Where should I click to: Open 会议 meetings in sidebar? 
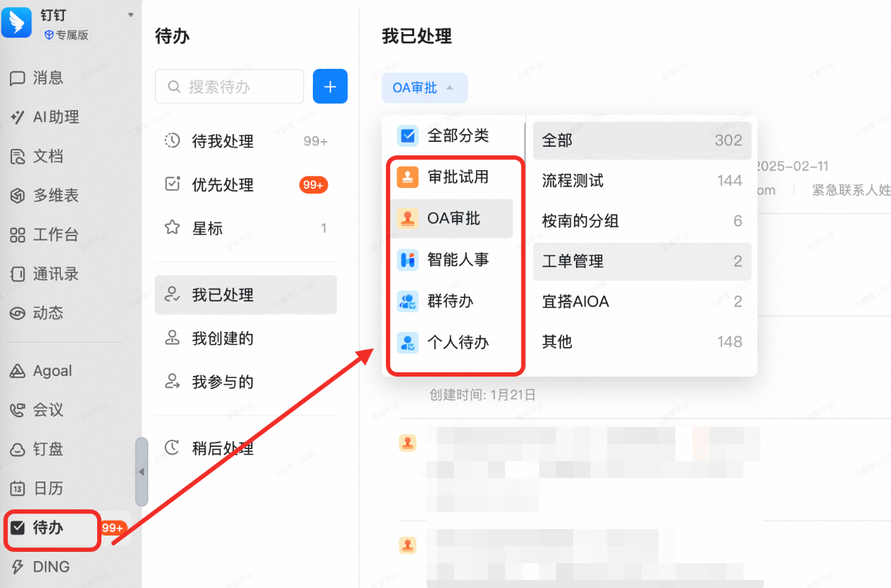click(x=37, y=410)
